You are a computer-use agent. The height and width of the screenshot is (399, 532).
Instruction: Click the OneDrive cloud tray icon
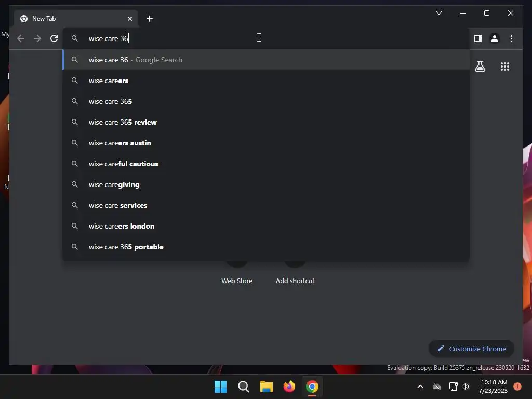tap(437, 387)
